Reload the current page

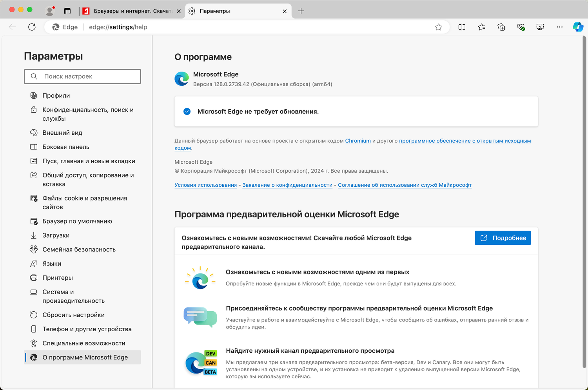pos(32,27)
